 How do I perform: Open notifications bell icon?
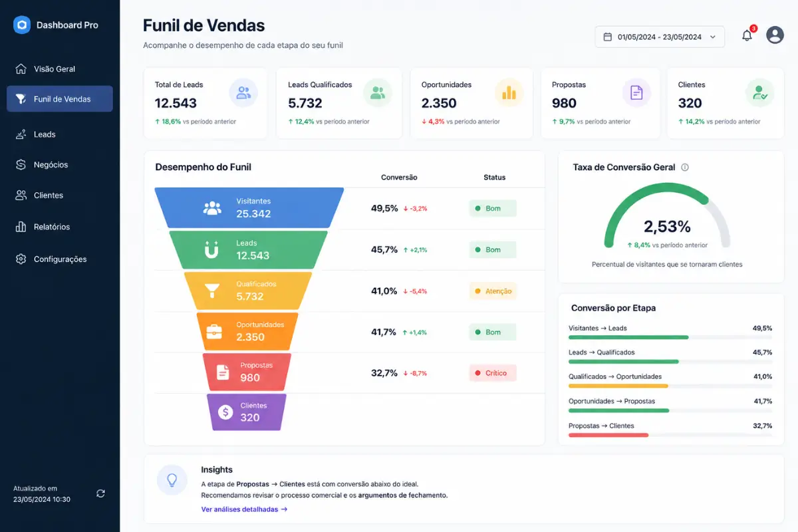coord(747,36)
